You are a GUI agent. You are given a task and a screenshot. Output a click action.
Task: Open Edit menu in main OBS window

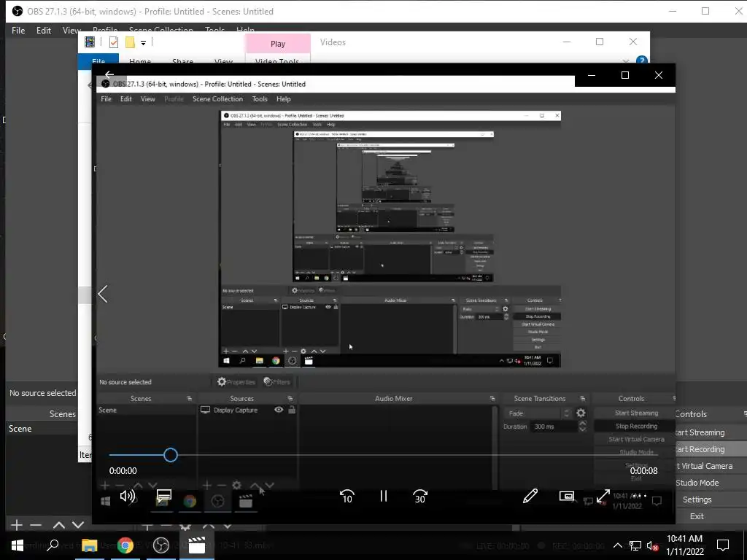(43, 31)
